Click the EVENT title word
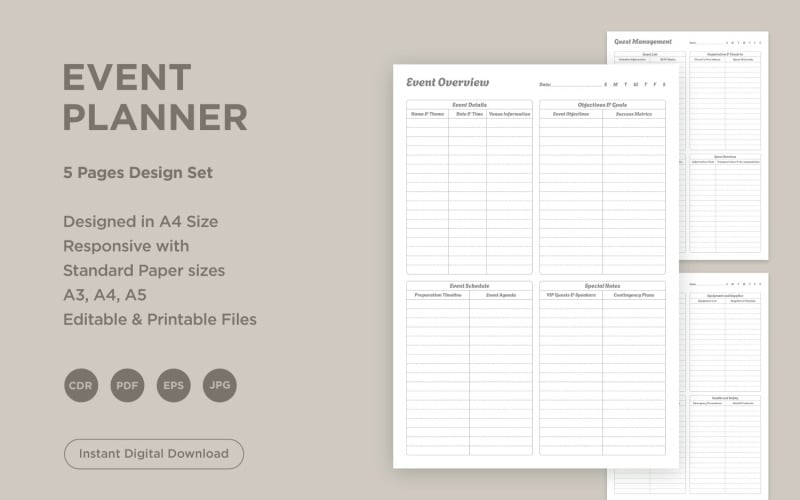This screenshot has width=800, height=500. pos(127,78)
